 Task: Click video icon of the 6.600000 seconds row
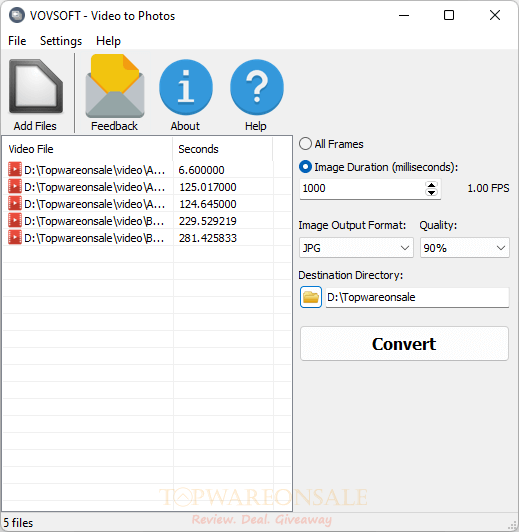click(x=15, y=169)
